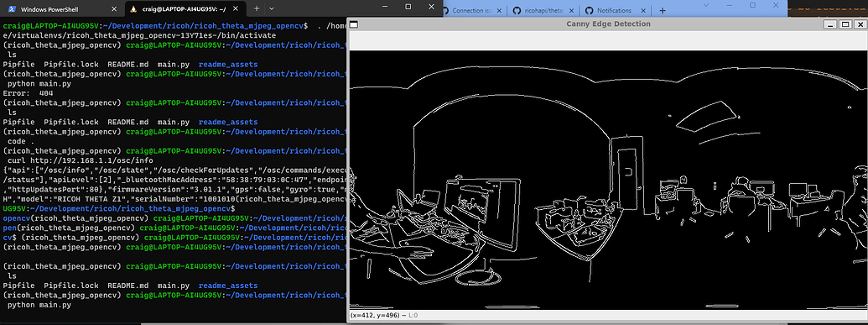868x325 pixels.
Task: Open a new terminal tab with plus icon
Action: (x=257, y=9)
